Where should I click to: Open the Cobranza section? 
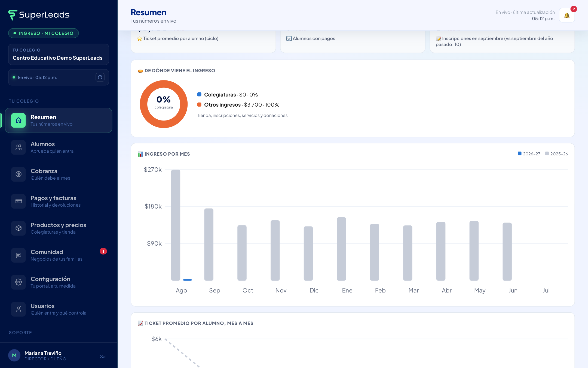tap(59, 174)
